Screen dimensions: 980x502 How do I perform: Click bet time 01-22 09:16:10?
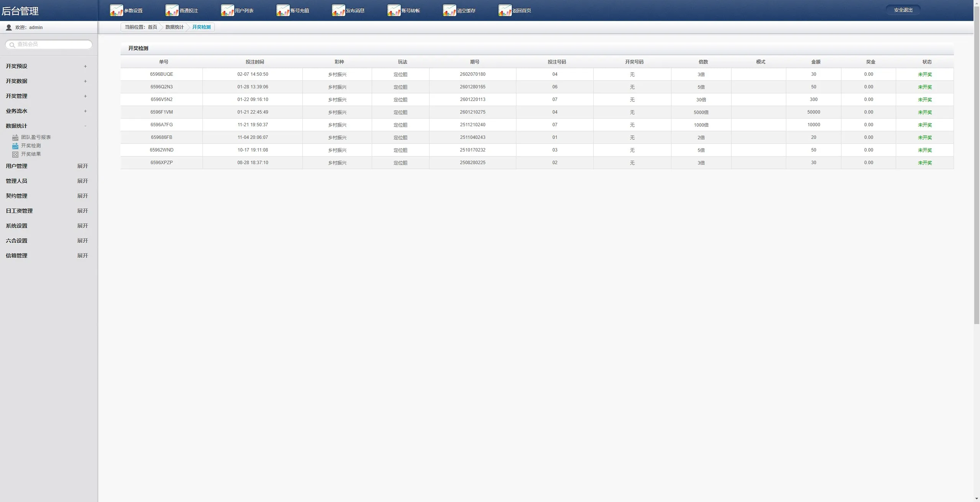[x=253, y=99]
